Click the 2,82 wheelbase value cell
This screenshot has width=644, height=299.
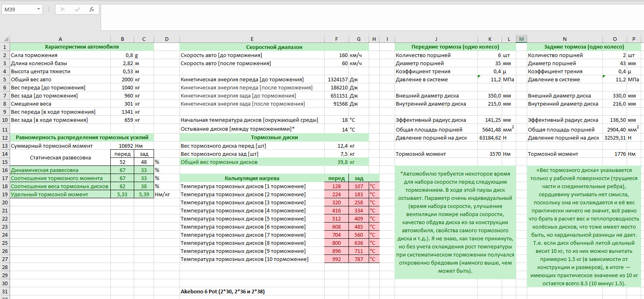(122, 63)
